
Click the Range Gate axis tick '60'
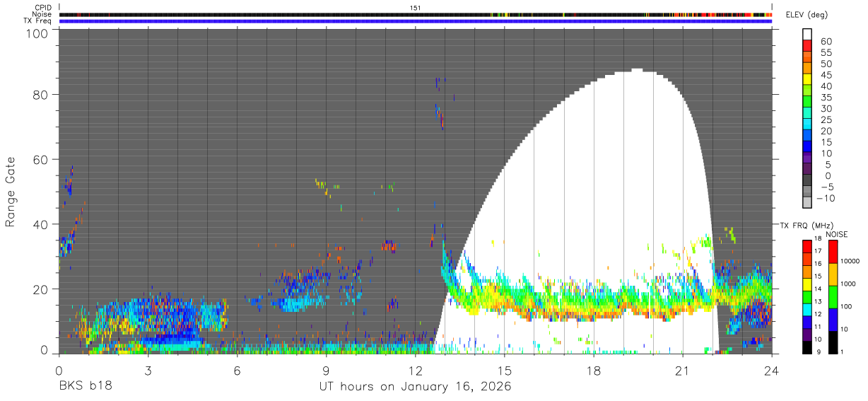pos(42,160)
